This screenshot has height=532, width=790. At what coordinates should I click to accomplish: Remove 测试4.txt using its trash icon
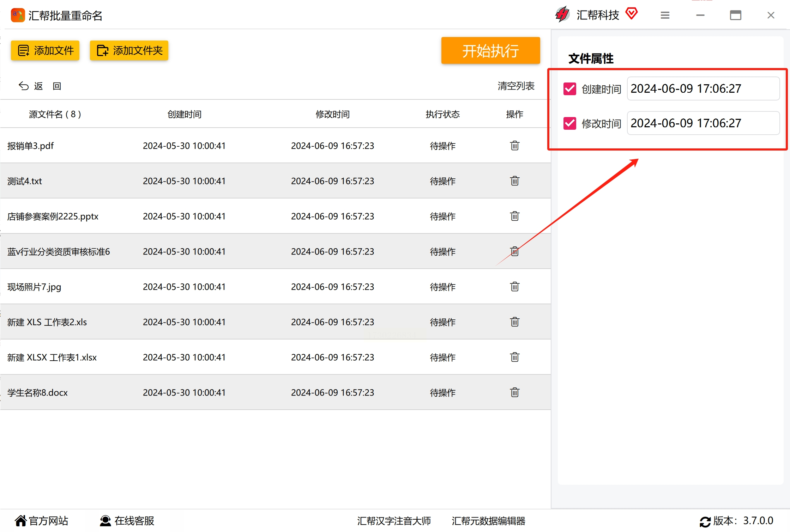tap(514, 181)
